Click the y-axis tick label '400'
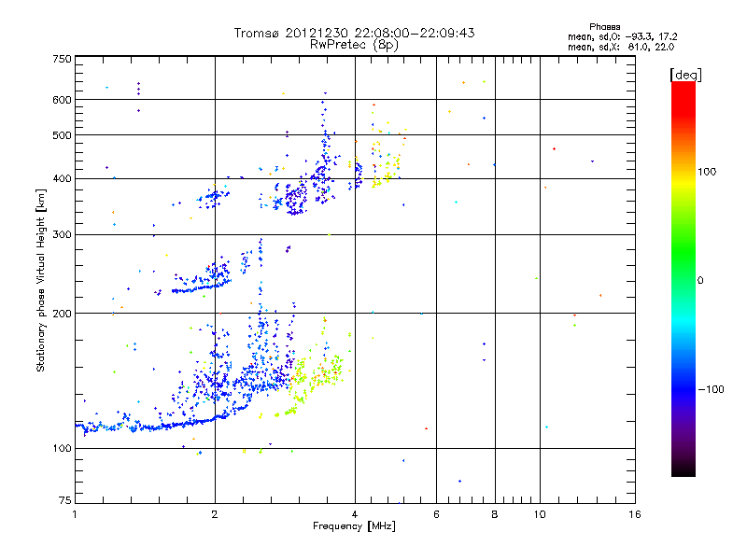The image size is (747, 560). click(x=62, y=179)
